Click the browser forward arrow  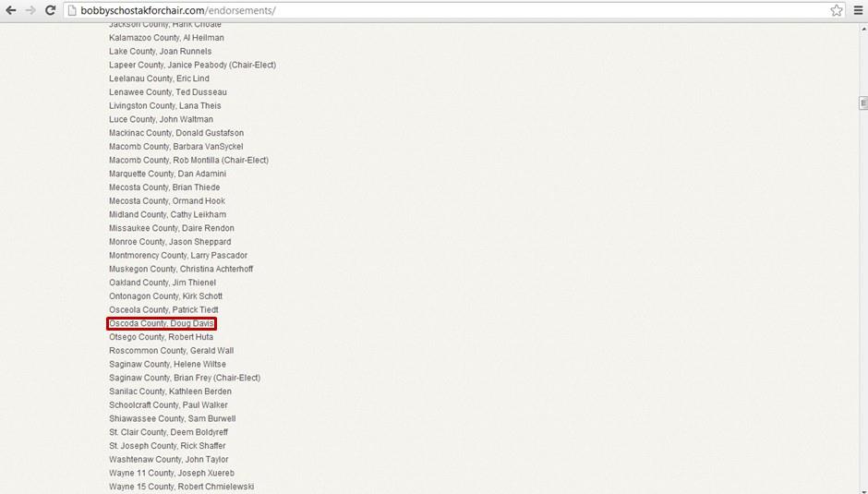coord(30,10)
